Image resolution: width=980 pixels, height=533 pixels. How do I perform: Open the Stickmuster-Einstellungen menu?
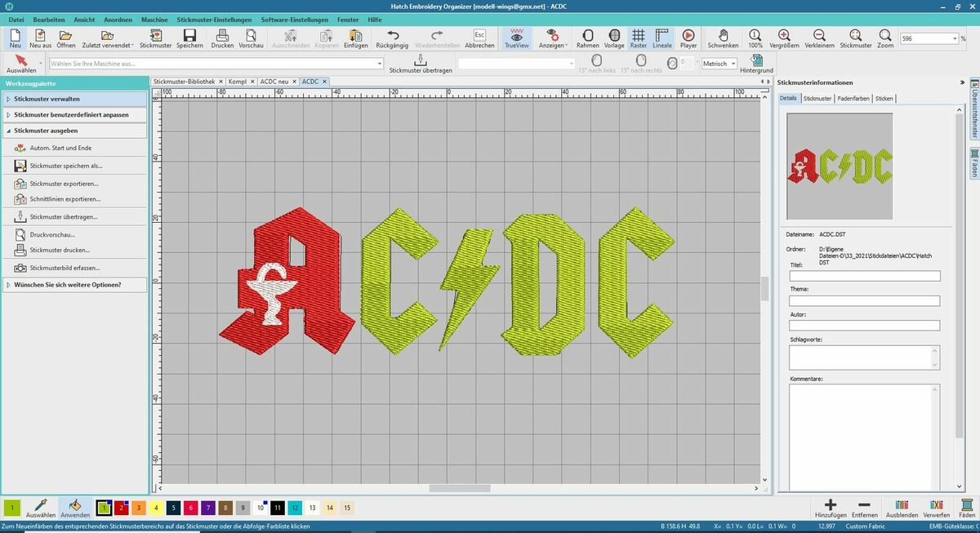(214, 19)
